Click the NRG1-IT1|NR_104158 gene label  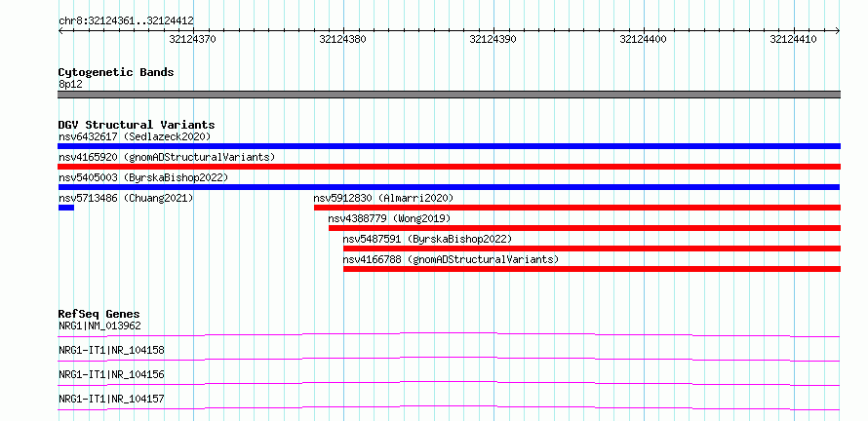point(111,350)
